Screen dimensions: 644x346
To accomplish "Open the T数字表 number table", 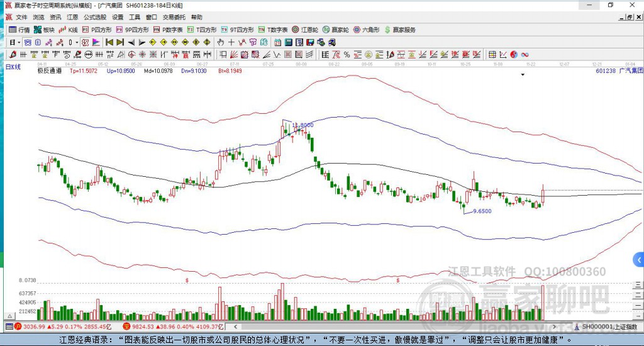I will pos(274,30).
